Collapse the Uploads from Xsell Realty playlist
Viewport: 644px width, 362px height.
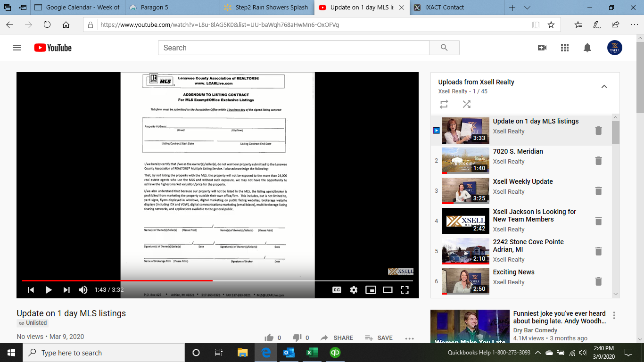click(x=604, y=86)
